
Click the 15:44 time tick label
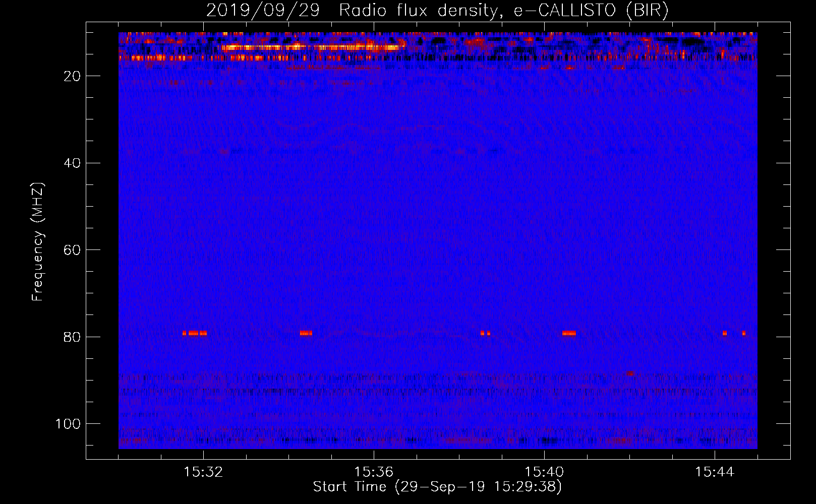(715, 472)
